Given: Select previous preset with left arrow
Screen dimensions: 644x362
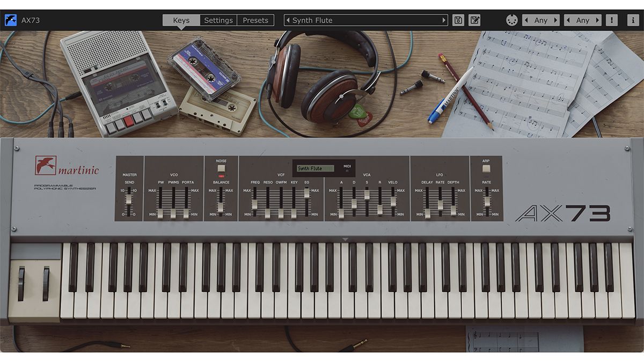Looking at the screenshot, I should (x=288, y=20).
